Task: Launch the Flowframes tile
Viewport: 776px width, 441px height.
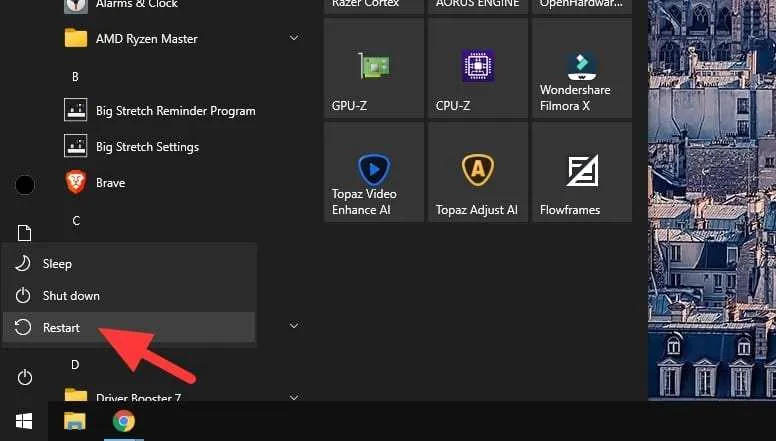Action: pyautogui.click(x=582, y=172)
